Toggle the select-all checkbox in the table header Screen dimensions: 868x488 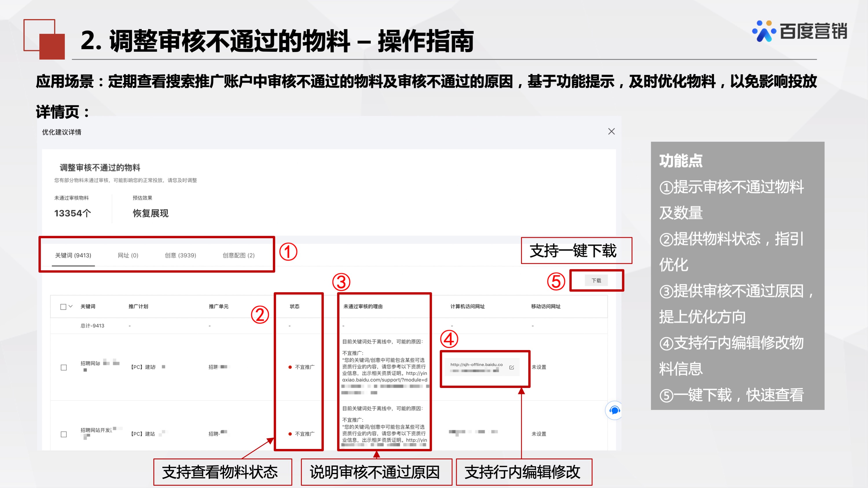63,307
